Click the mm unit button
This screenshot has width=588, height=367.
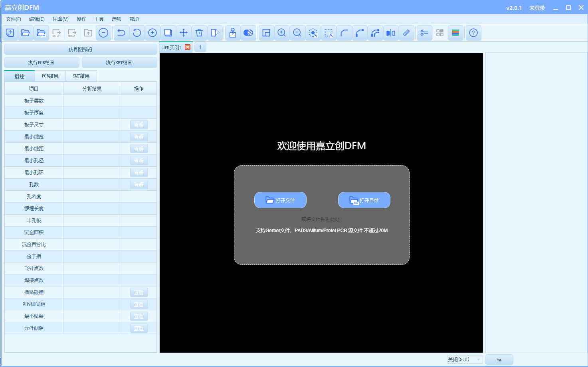click(x=499, y=360)
